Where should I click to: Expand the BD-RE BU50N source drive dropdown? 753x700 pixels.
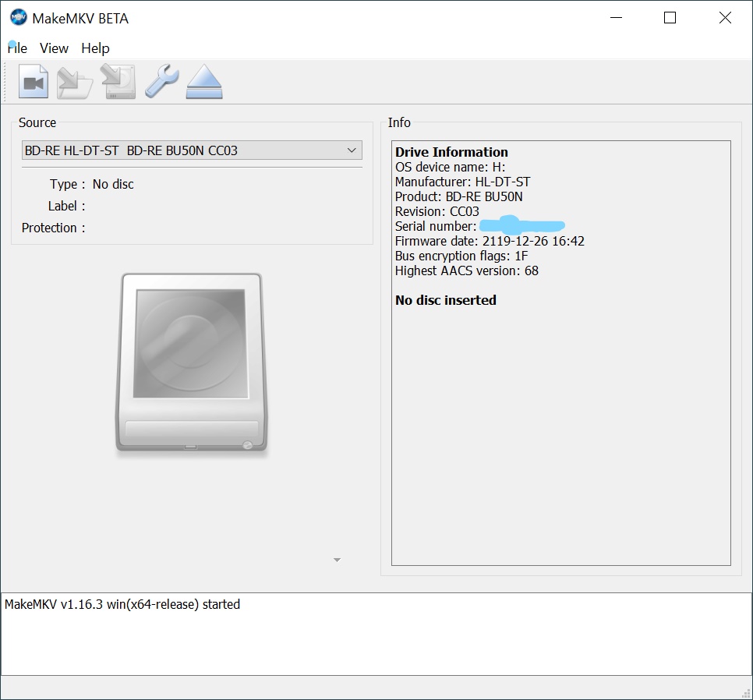point(192,150)
